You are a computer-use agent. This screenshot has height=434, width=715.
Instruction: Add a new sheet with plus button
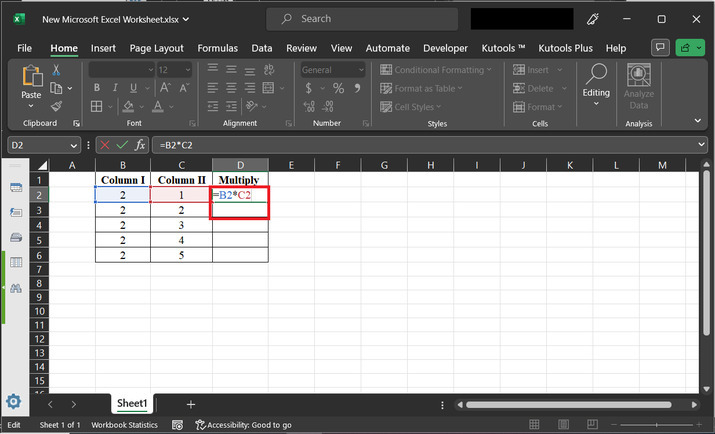(191, 404)
